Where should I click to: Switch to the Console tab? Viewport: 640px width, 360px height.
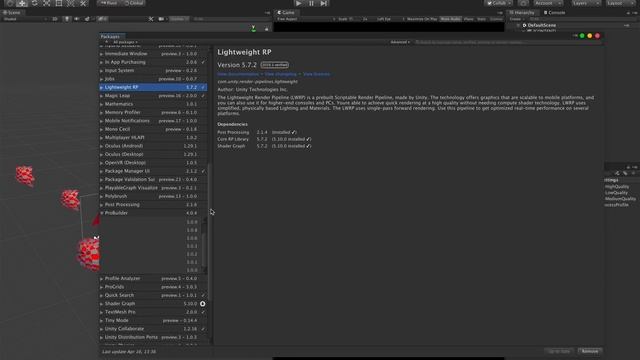point(554,13)
